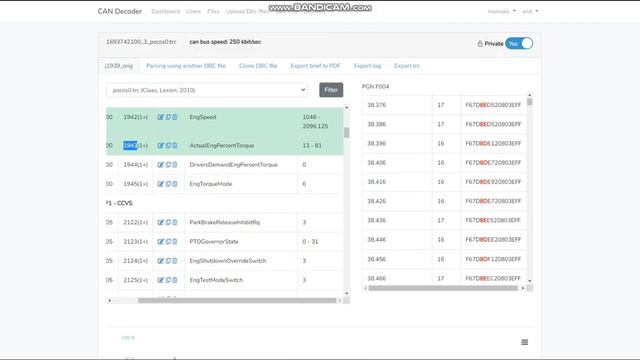Open the Users nav item
Image resolution: width=640 pixels, height=360 pixels.
pyautogui.click(x=193, y=11)
